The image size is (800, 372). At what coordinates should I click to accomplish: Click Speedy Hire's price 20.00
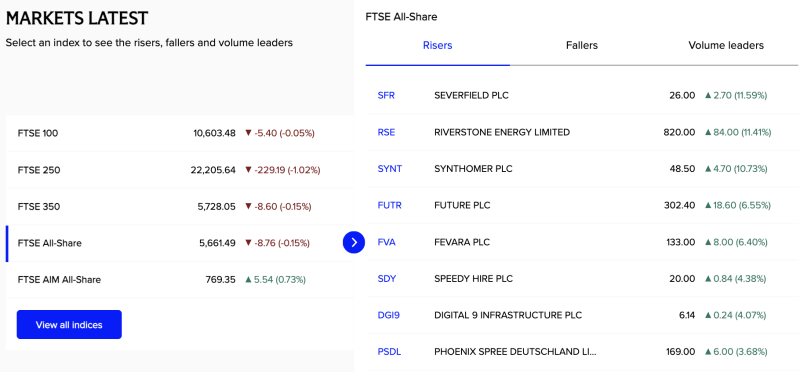click(682, 279)
